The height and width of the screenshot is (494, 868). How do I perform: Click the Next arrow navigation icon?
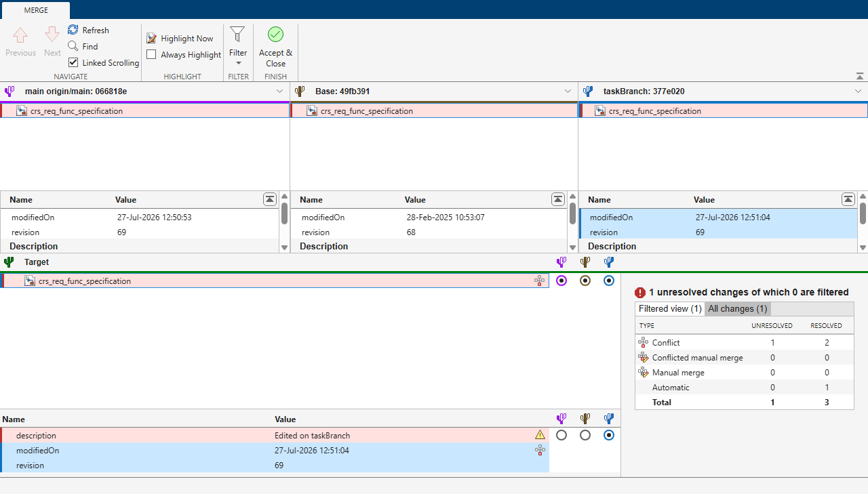tap(52, 35)
